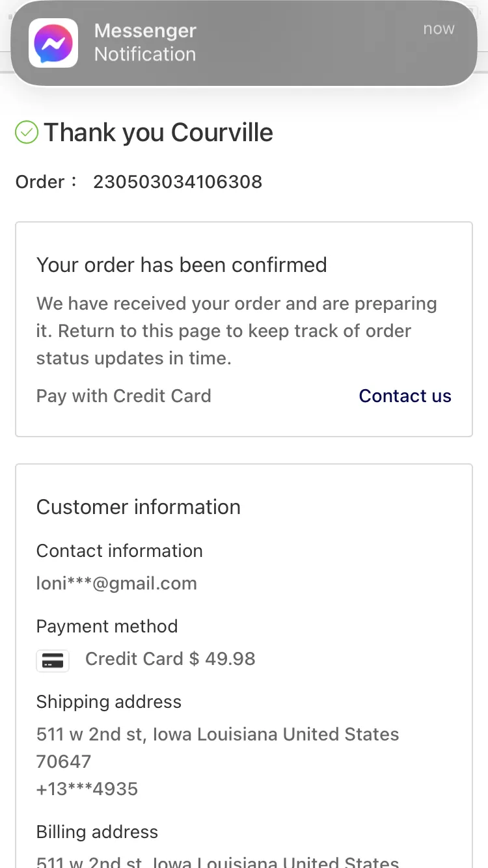Select the order number 230503034106308
488x868 pixels.
(178, 182)
